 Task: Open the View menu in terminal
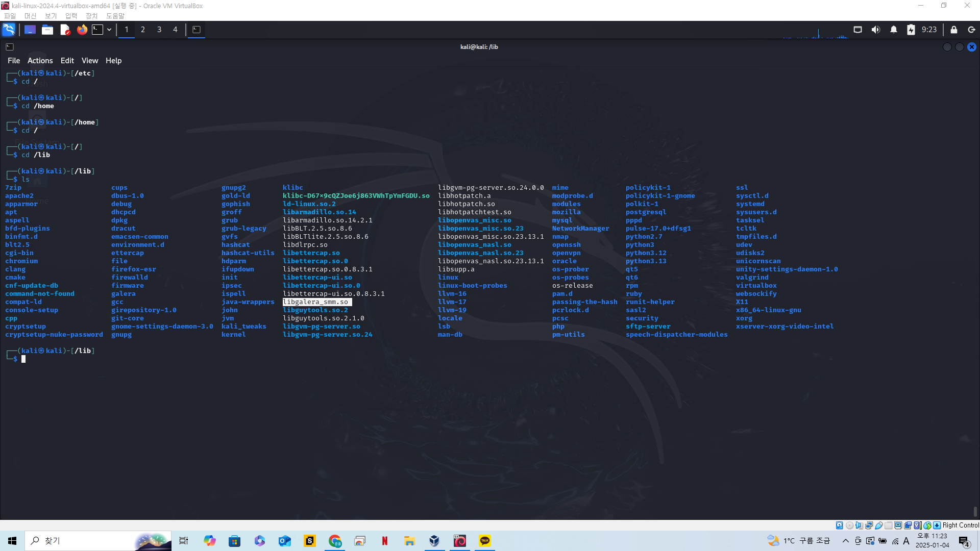click(89, 60)
